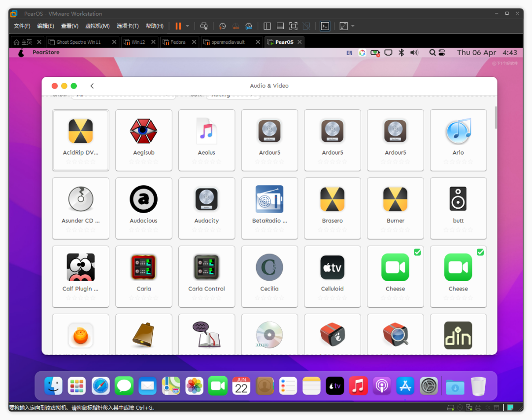Open the Aegisub app tile
This screenshot has height=420, width=532.
pyautogui.click(x=143, y=140)
